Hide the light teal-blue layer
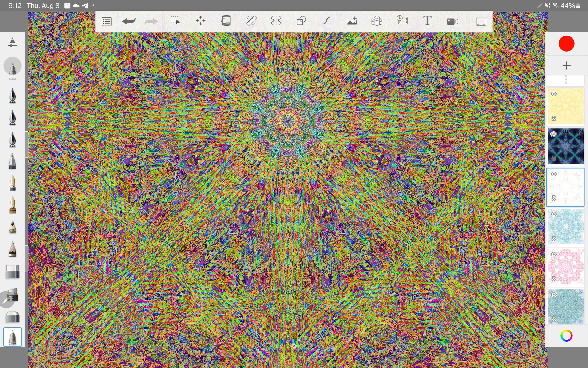Viewport: 588px width, 368px height. click(554, 214)
